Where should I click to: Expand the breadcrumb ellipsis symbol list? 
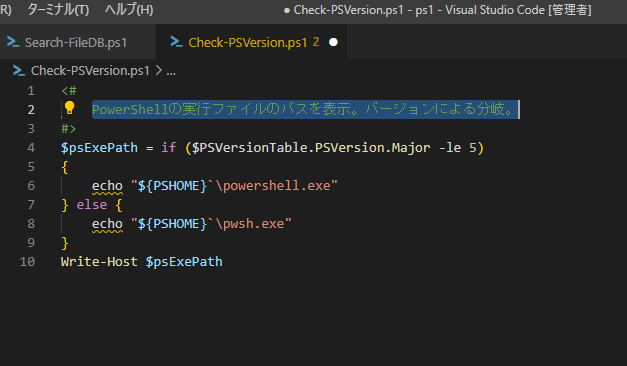(171, 72)
